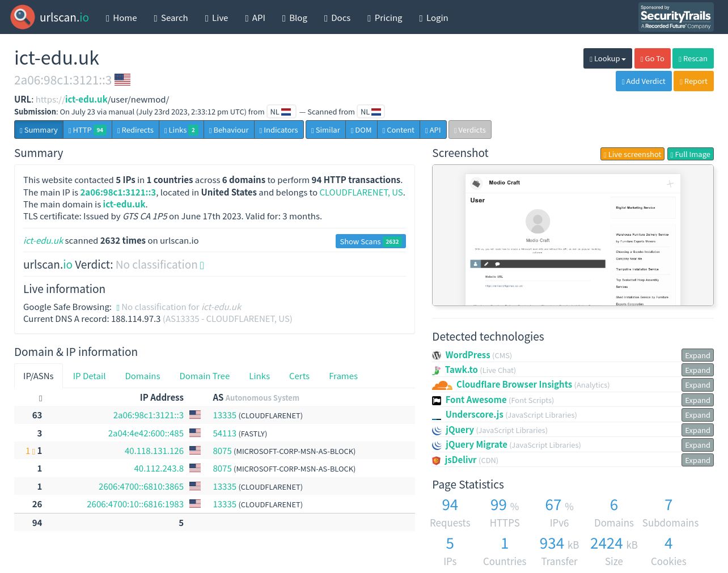Click the US flag in the 40.118.131.126 row
The height and width of the screenshot is (573, 728).
(195, 450)
